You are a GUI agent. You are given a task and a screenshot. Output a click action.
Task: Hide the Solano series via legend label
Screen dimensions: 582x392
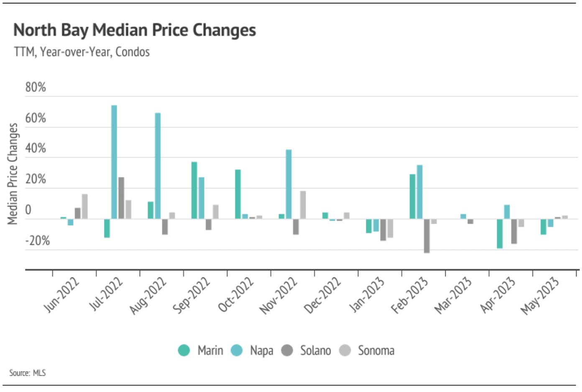tap(315, 350)
